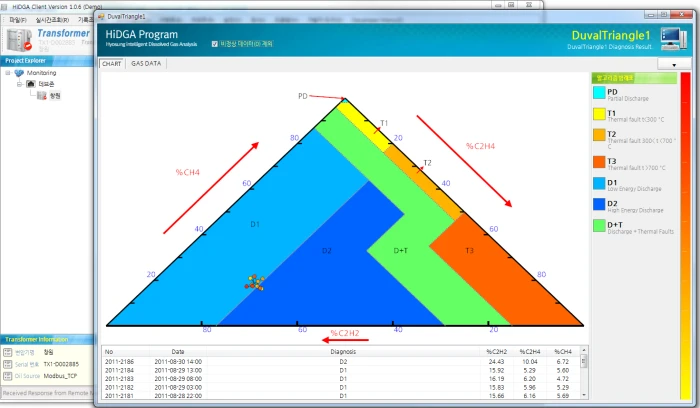Click the PD cyan legend swatch
The image size is (700, 408).
pos(599,93)
